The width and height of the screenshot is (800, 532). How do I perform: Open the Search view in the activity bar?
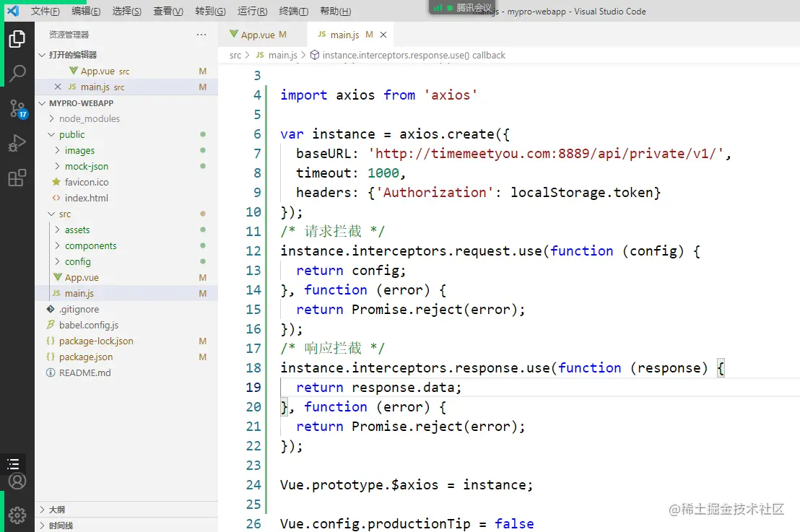17,74
